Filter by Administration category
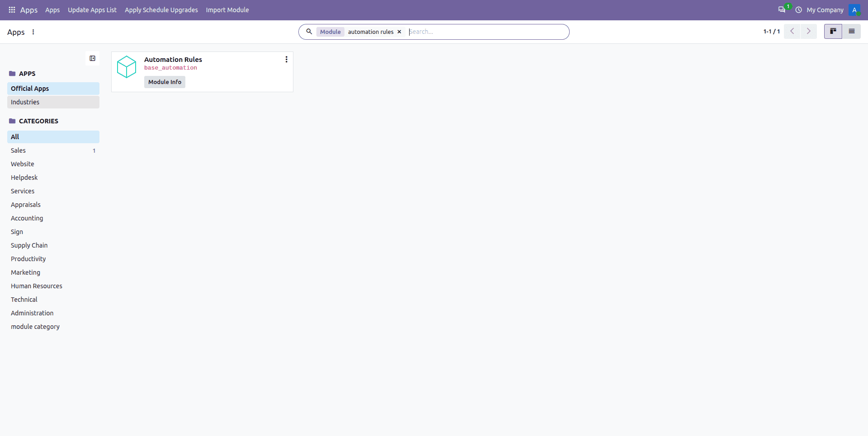This screenshot has height=436, width=868. pyautogui.click(x=53, y=313)
